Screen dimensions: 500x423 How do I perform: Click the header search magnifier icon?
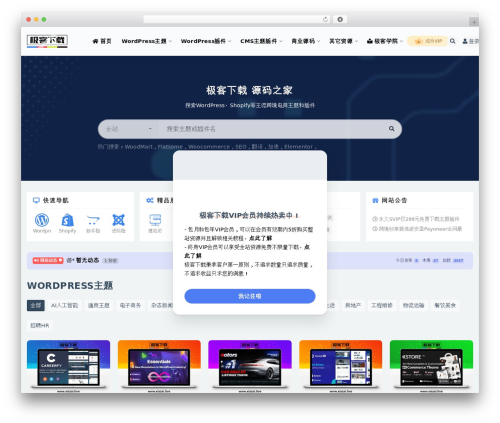(x=452, y=41)
